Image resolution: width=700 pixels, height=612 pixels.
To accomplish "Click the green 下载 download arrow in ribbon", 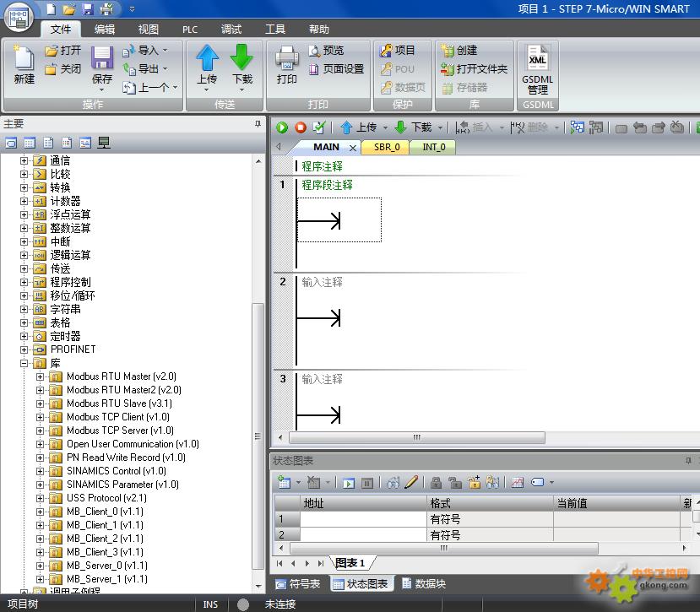I will click(242, 57).
